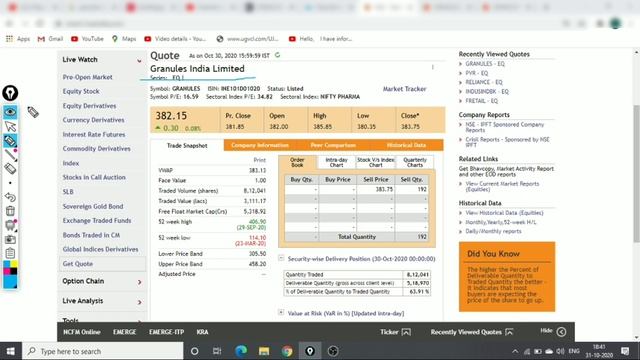Image resolution: width=640 pixels, height=360 pixels.
Task: Open Windows Start menu
Action: point(11,351)
